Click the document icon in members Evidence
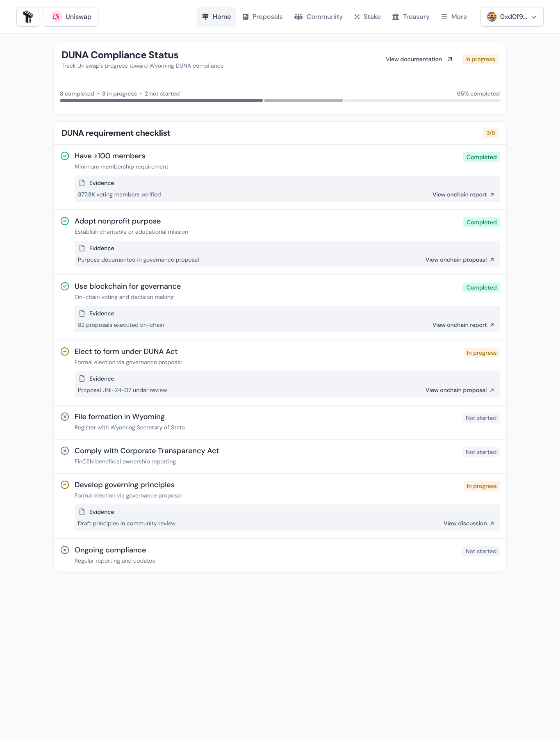This screenshot has width=560, height=739. pyautogui.click(x=82, y=183)
